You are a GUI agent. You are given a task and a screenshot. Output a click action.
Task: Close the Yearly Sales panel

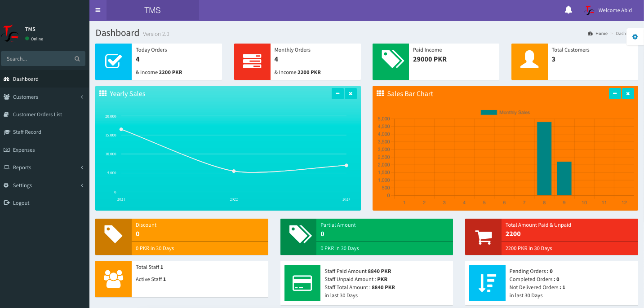pyautogui.click(x=351, y=93)
